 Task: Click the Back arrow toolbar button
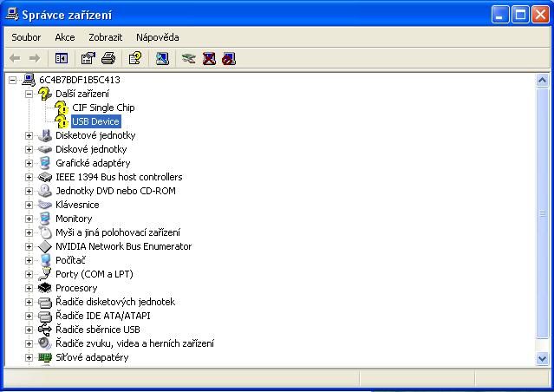[x=15, y=58]
